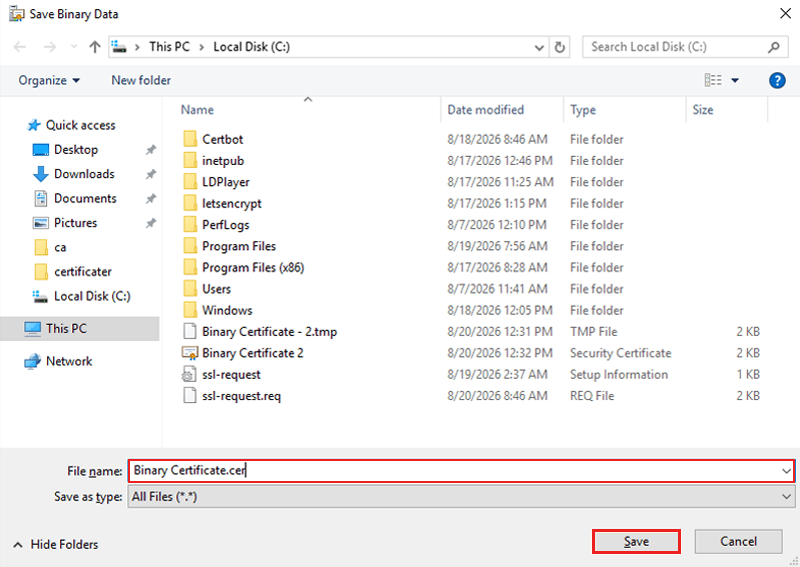Select Local Disk (C:) in sidebar
Screen dimensions: 800x567
[82, 297]
